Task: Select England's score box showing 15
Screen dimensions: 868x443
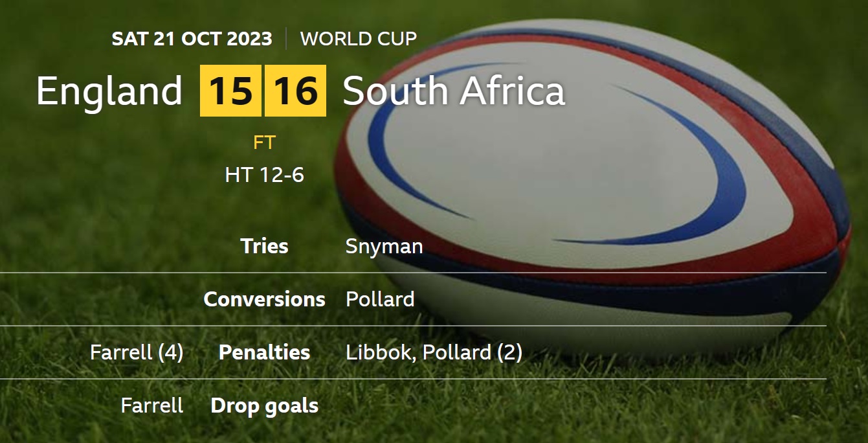Action: coord(230,91)
